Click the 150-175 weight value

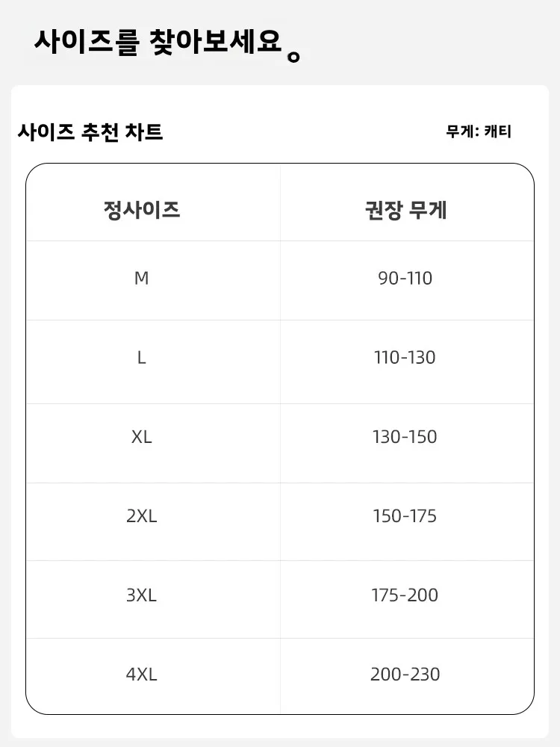[405, 516]
